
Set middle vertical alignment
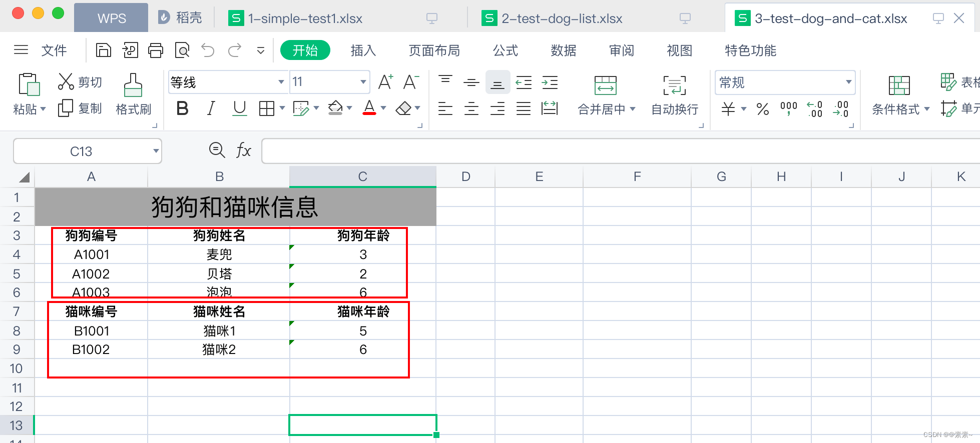point(471,82)
